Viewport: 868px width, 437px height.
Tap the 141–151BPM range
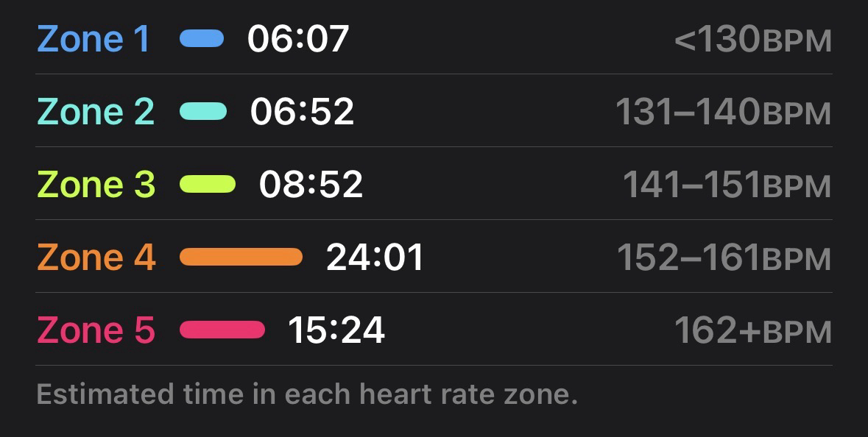pyautogui.click(x=727, y=185)
